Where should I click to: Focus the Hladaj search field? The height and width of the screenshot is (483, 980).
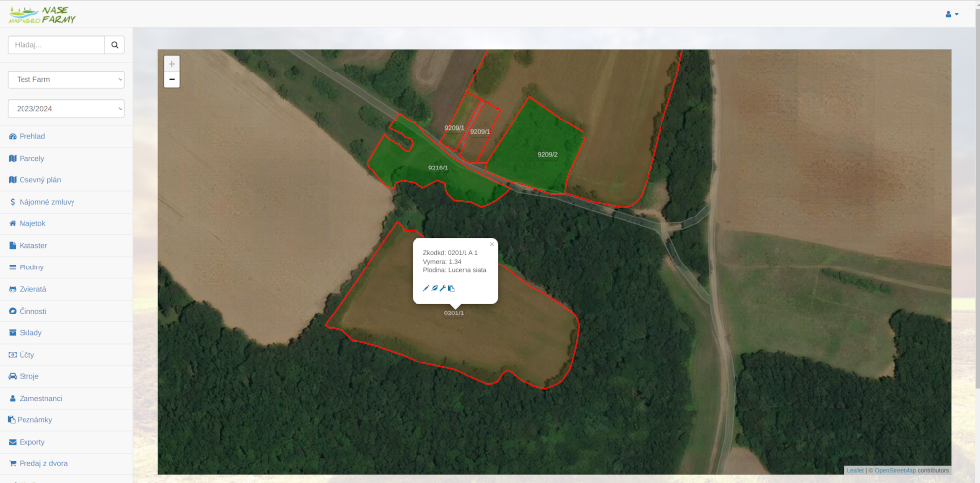(56, 45)
